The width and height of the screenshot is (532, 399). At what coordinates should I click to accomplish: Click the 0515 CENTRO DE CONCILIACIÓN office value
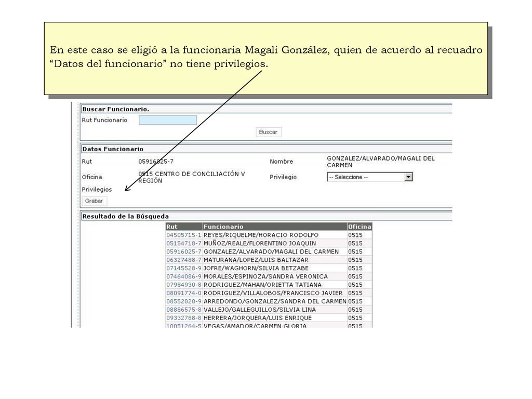coord(191,177)
